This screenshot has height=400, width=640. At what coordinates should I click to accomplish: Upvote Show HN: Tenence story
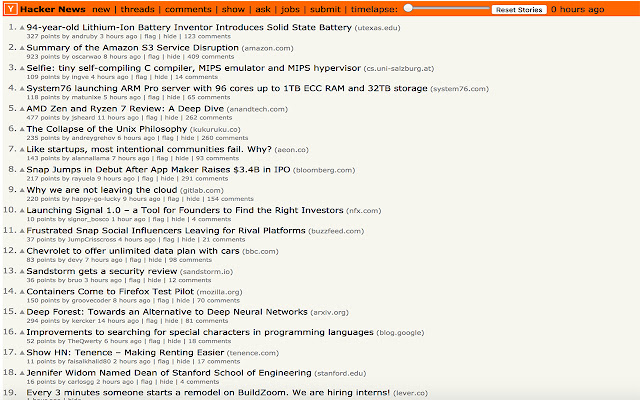tap(22, 353)
